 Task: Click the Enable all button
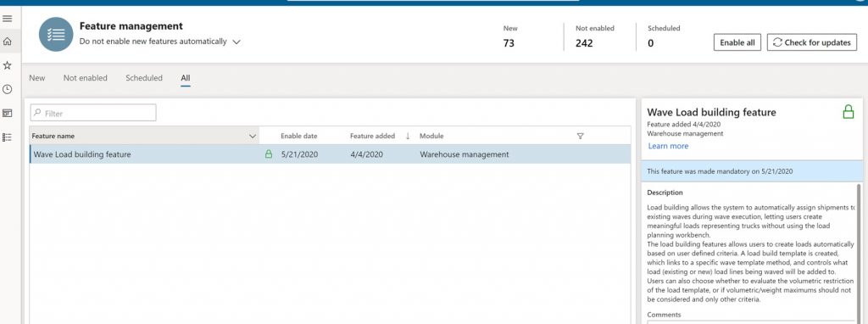(737, 42)
